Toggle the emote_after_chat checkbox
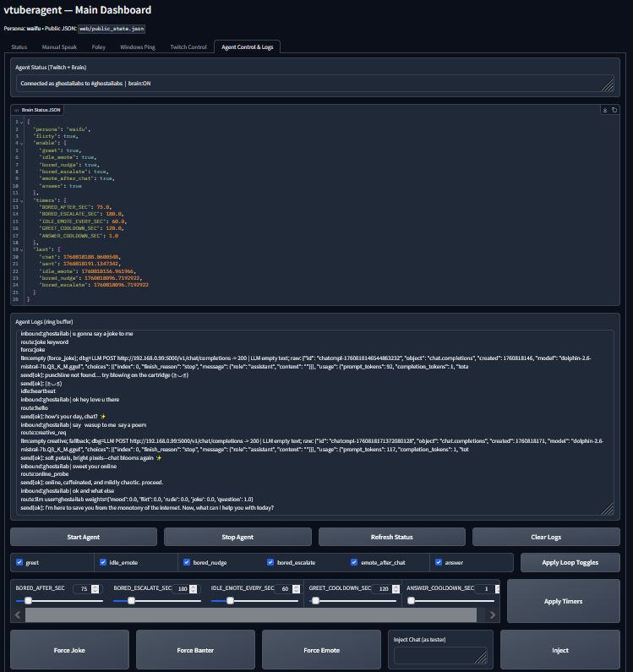The image size is (633, 672). pos(354,562)
